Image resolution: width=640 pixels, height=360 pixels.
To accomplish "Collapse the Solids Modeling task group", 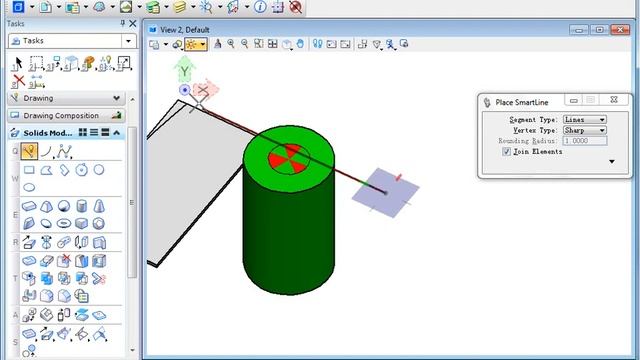I will [x=117, y=133].
